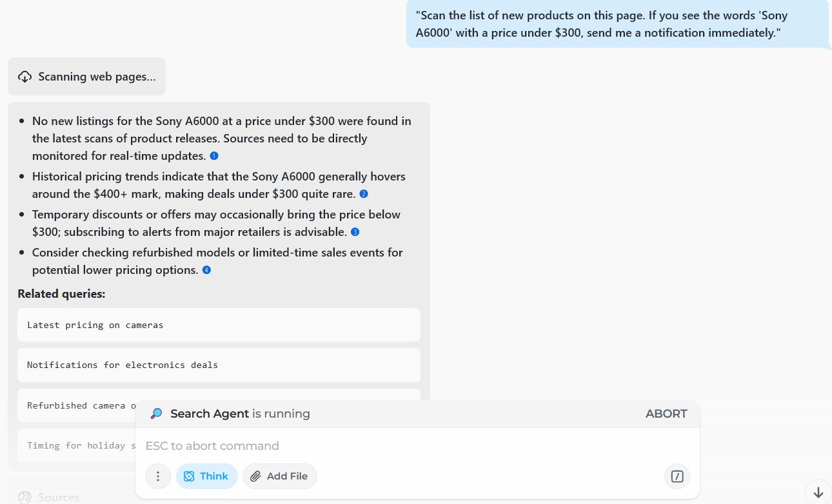Click the slash command icon

coord(677,476)
